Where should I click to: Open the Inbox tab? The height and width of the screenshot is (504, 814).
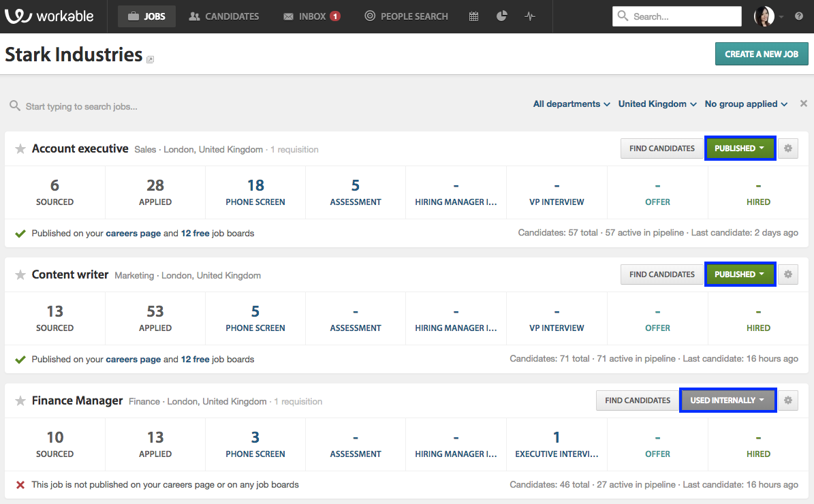tap(311, 16)
